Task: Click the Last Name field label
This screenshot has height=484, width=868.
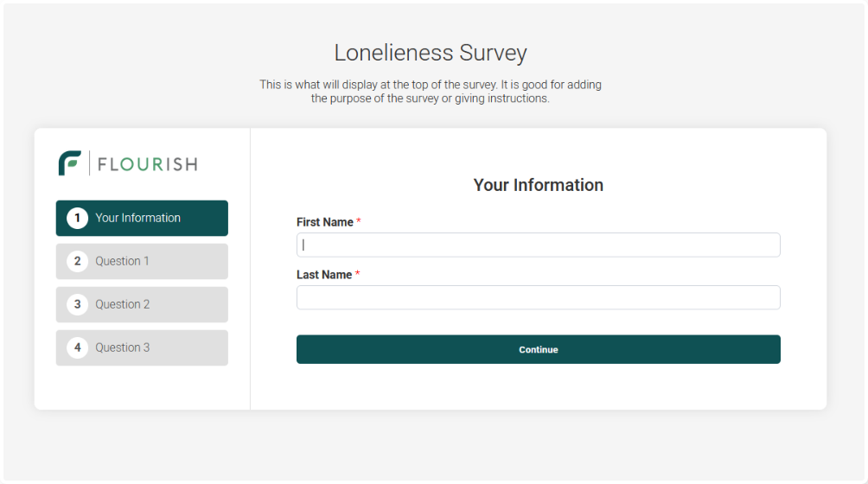Action: (324, 275)
